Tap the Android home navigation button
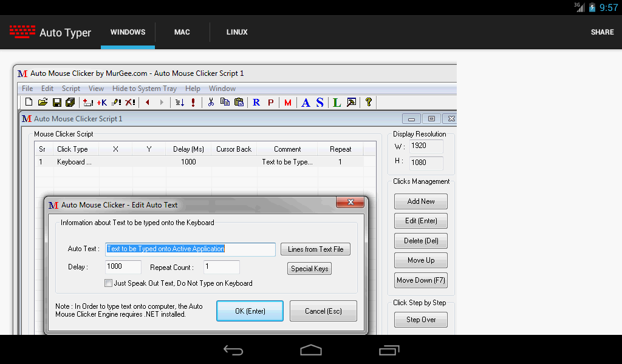The width and height of the screenshot is (622, 364). point(311,350)
